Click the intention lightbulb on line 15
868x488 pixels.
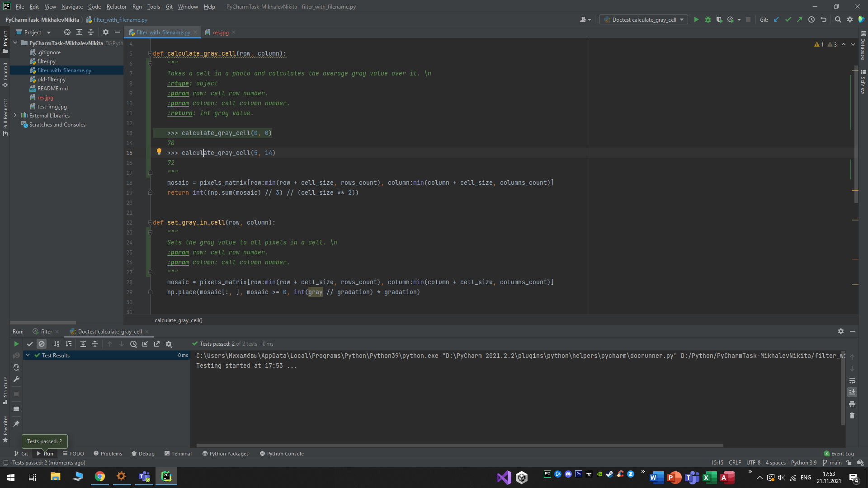pos(159,151)
